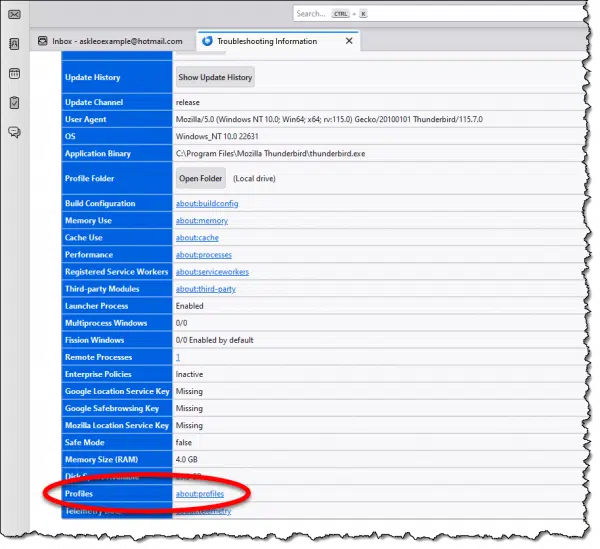Select the Troubleshooting Information tab
The height and width of the screenshot is (549, 600).
278,41
